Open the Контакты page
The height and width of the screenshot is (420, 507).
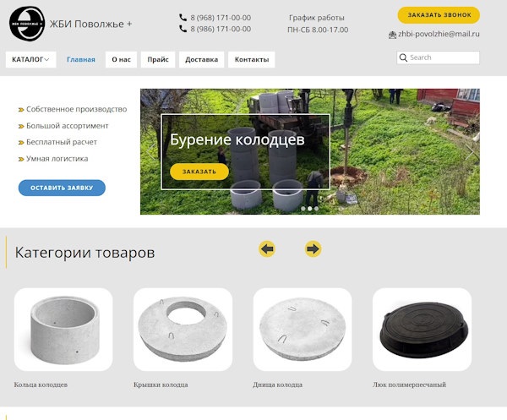(x=252, y=60)
